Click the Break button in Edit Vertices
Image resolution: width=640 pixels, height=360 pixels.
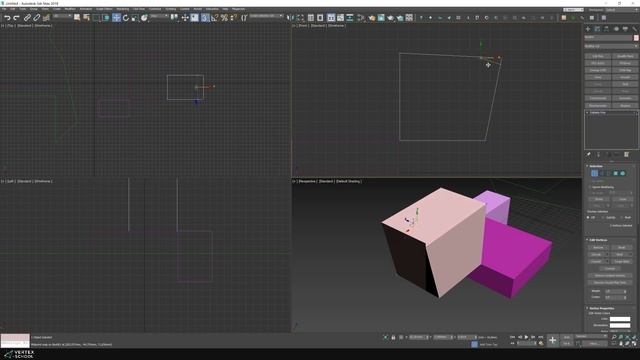tap(622, 247)
